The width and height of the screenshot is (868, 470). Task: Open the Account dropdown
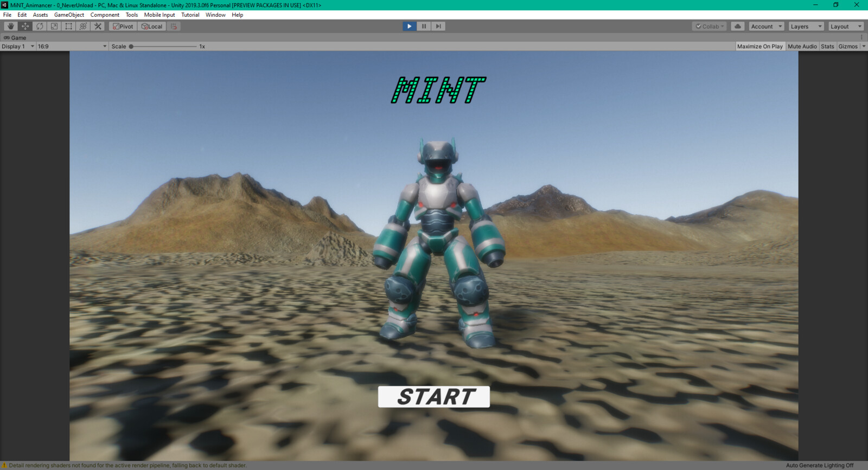[x=767, y=26]
